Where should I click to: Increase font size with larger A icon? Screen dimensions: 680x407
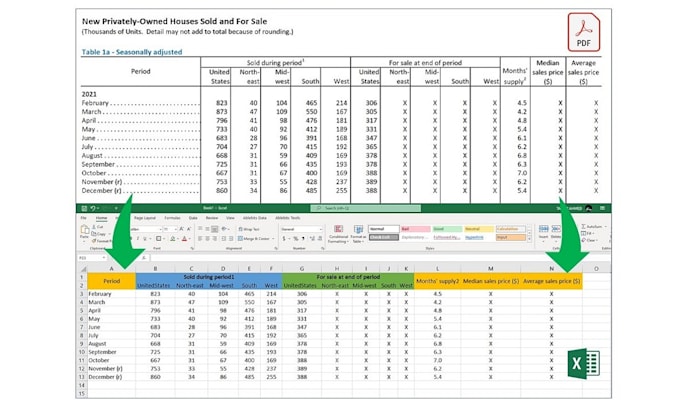click(x=181, y=229)
